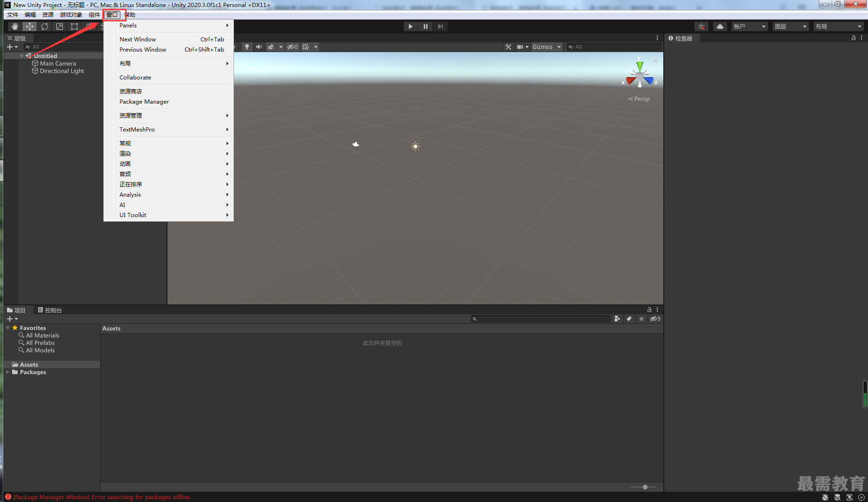The height and width of the screenshot is (502, 868).
Task: Select the Scale tool
Action: [60, 26]
